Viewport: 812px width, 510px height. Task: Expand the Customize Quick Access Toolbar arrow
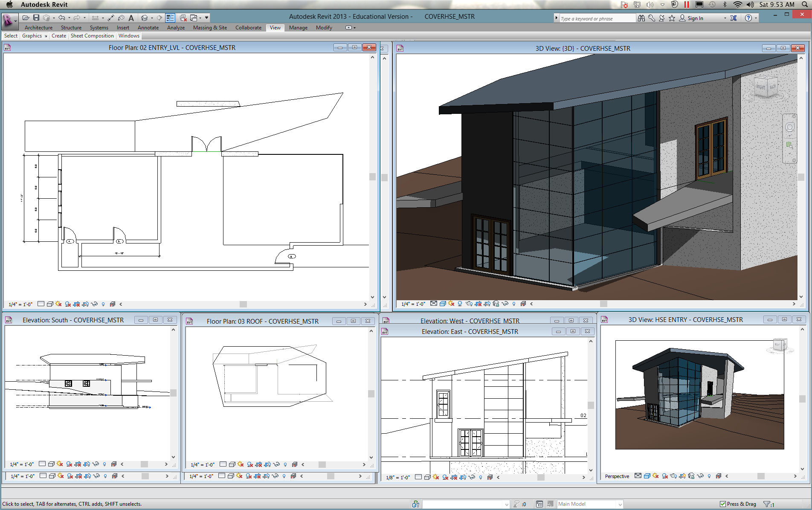point(207,18)
